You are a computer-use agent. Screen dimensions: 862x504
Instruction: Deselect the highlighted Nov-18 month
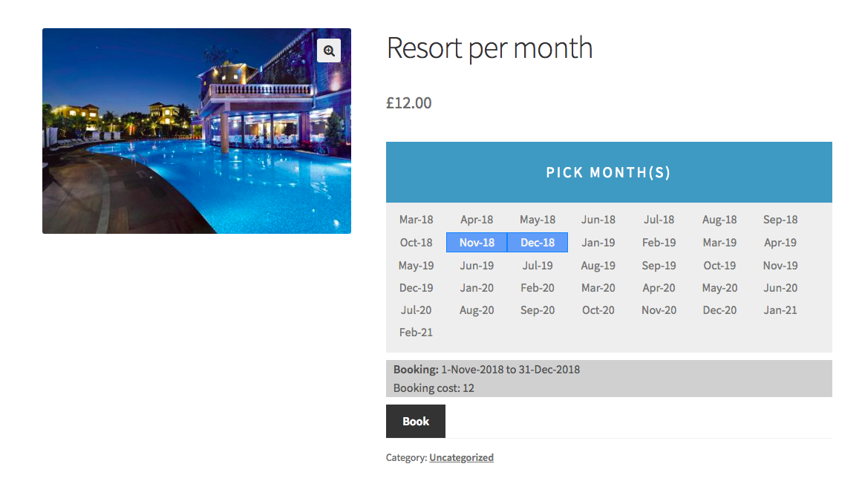[x=476, y=242]
